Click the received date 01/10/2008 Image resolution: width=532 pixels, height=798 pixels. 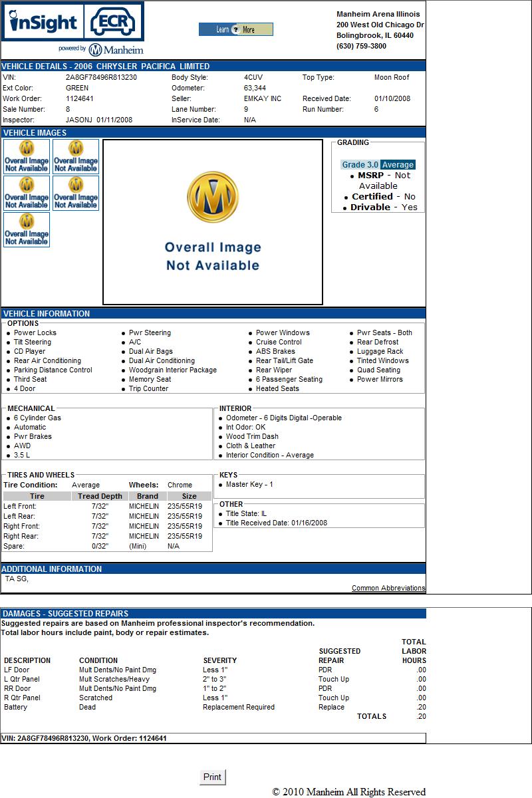click(392, 98)
